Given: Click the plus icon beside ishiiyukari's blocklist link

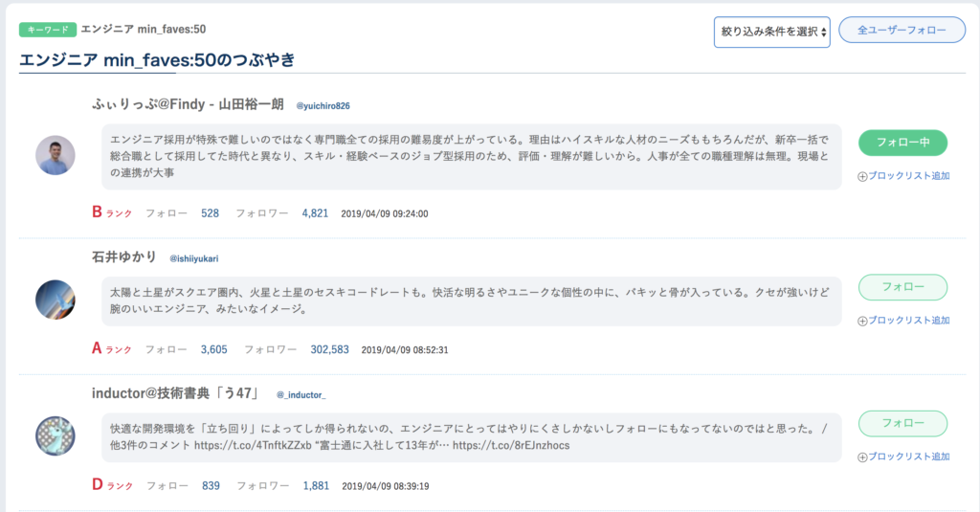Looking at the screenshot, I should (x=861, y=321).
